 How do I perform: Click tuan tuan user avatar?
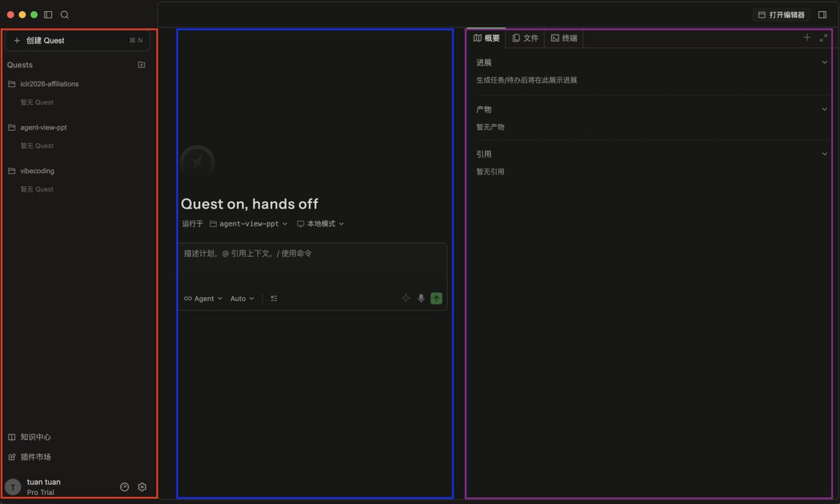coord(13,487)
